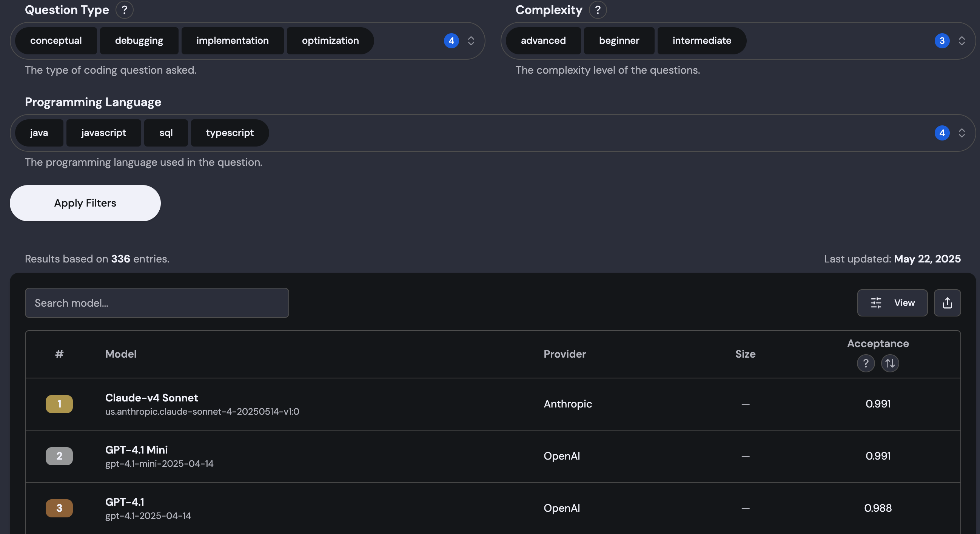Click the 336 entries count text
The image size is (980, 534).
120,259
